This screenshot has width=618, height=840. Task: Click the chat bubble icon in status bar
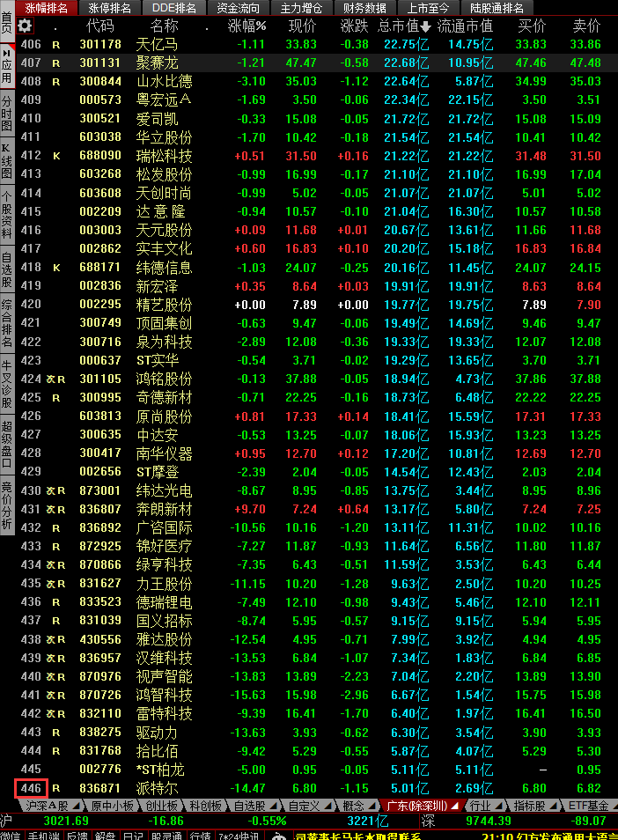coord(278,836)
